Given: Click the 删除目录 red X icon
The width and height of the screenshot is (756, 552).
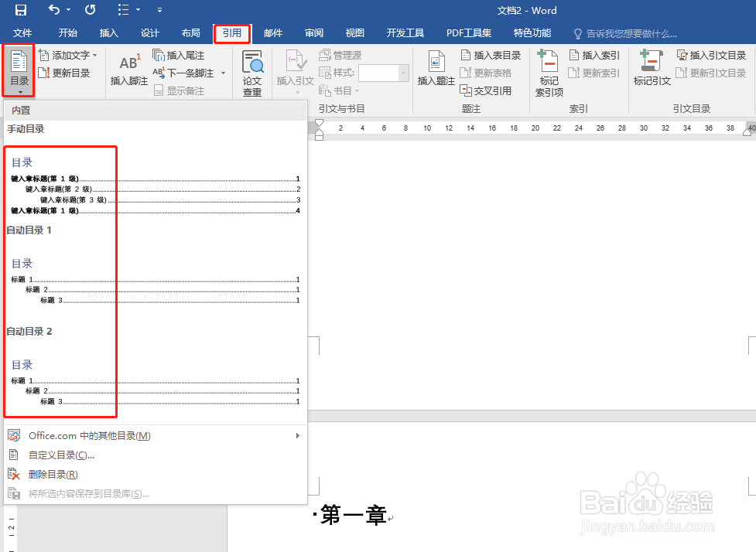Looking at the screenshot, I should (15, 475).
